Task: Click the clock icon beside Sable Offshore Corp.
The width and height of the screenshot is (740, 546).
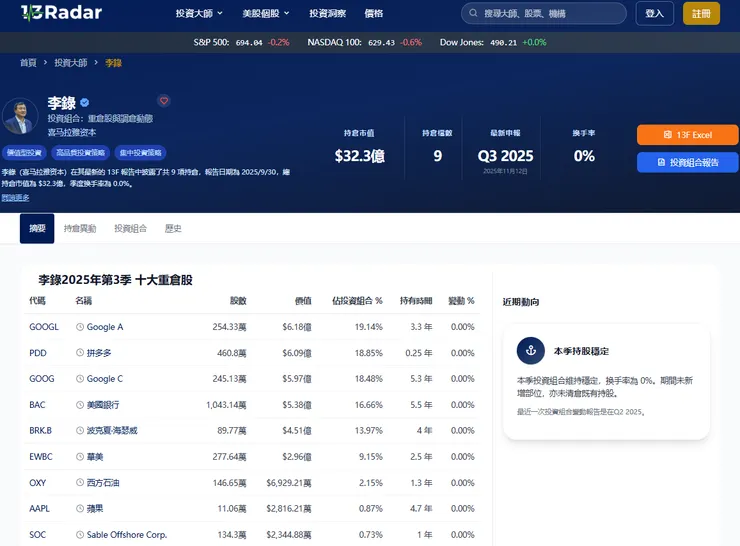Action: click(x=80, y=534)
